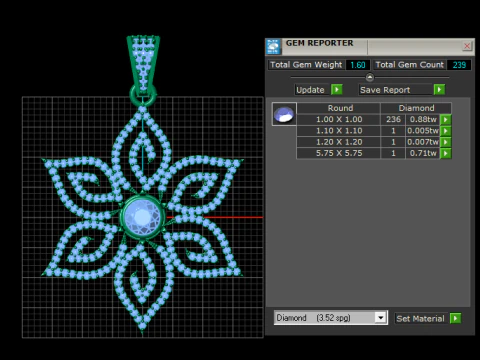Image resolution: width=480 pixels, height=360 pixels.
Task: Click green arrow for 1.10 X 1.10 row
Action: point(446,131)
